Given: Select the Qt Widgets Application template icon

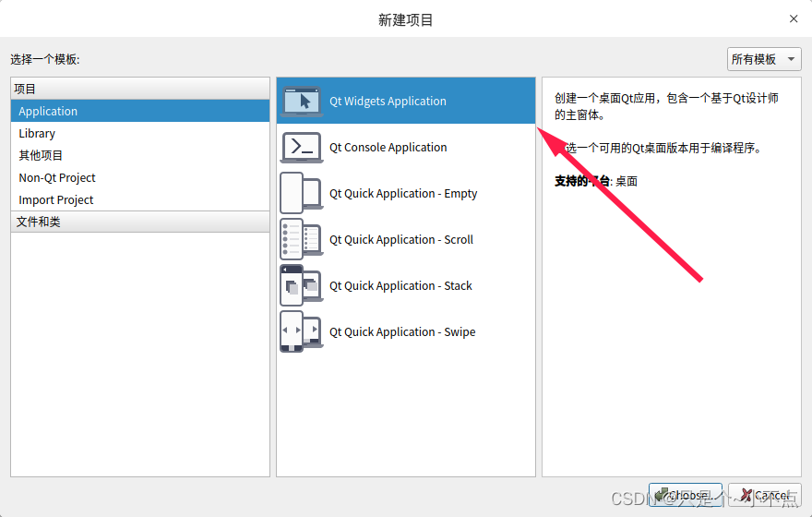Looking at the screenshot, I should [x=302, y=101].
